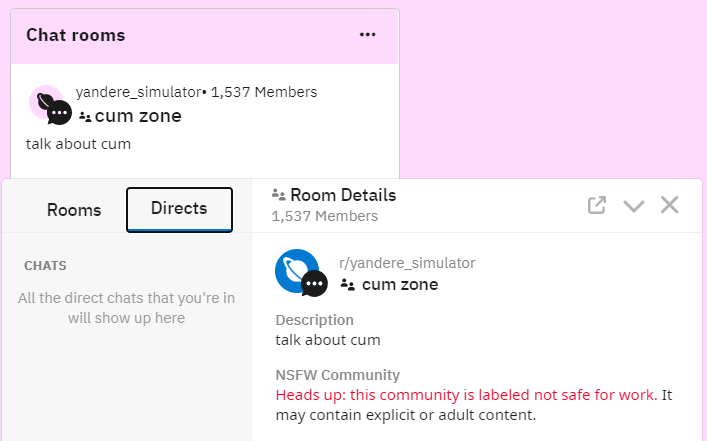Click the Room Details header title

[343, 195]
